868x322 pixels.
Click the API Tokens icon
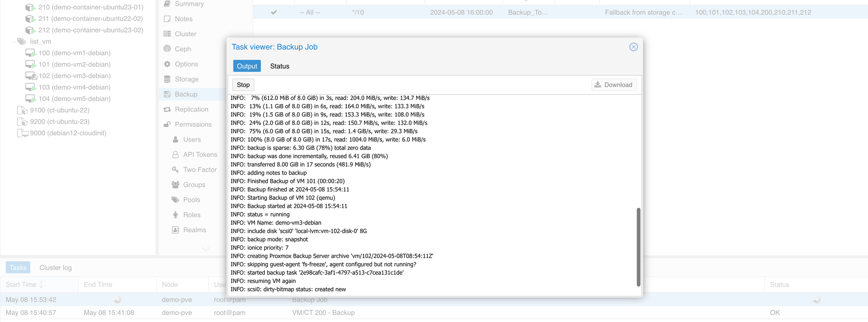175,155
